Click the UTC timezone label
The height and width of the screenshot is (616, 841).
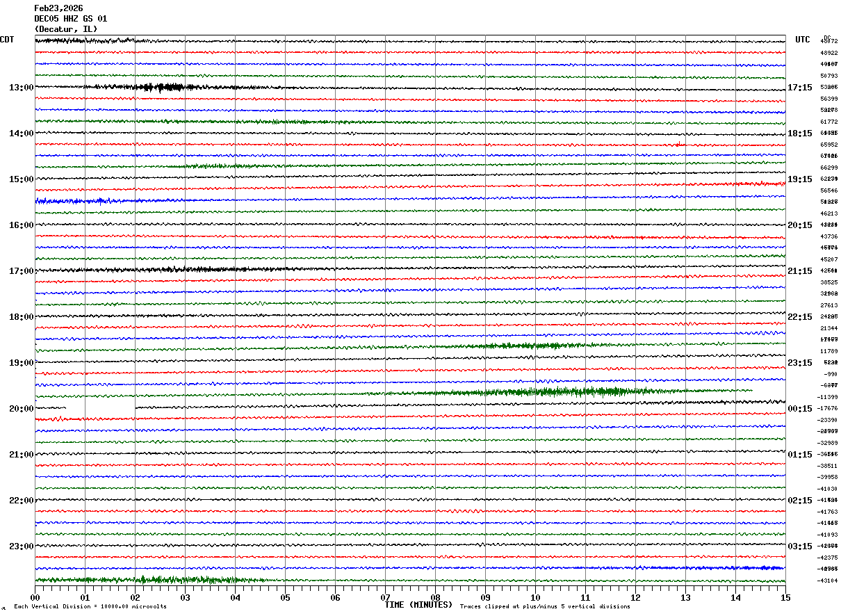803,40
